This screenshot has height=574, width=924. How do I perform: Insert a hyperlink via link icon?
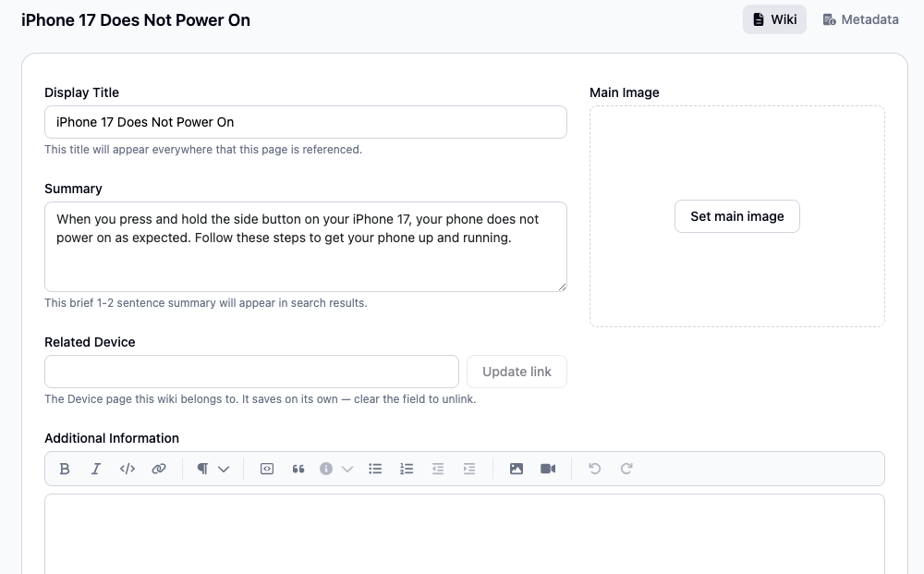(159, 469)
